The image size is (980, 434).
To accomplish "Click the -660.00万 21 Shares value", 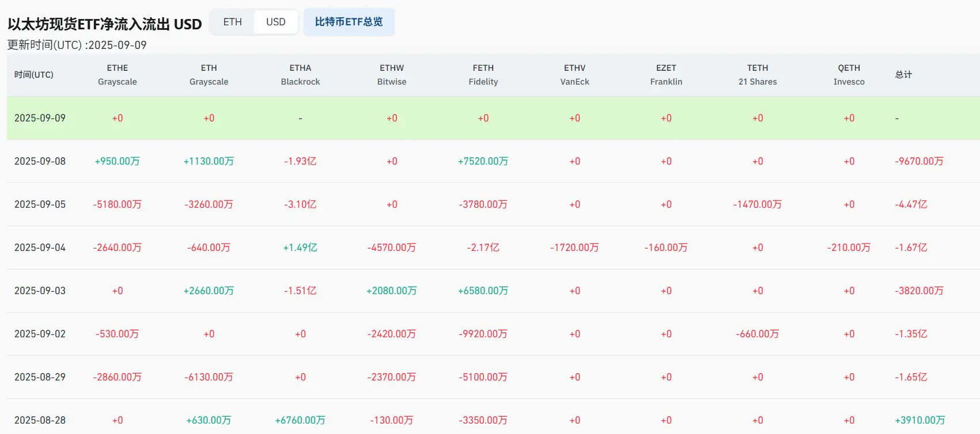I will 758,334.
